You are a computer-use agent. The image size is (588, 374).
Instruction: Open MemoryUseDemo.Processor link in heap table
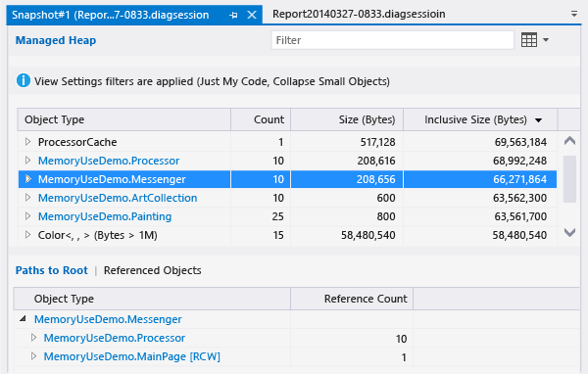109,161
